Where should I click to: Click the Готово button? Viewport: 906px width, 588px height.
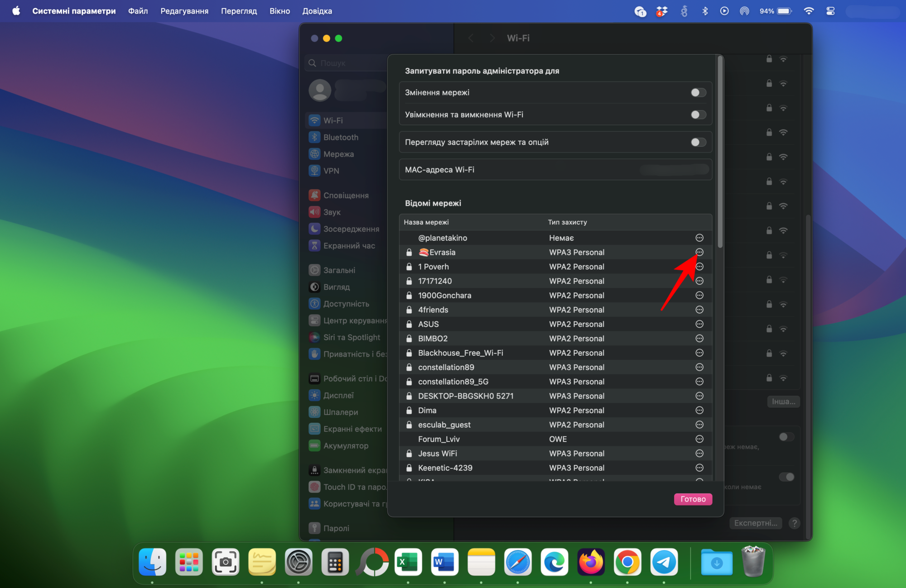[693, 499]
